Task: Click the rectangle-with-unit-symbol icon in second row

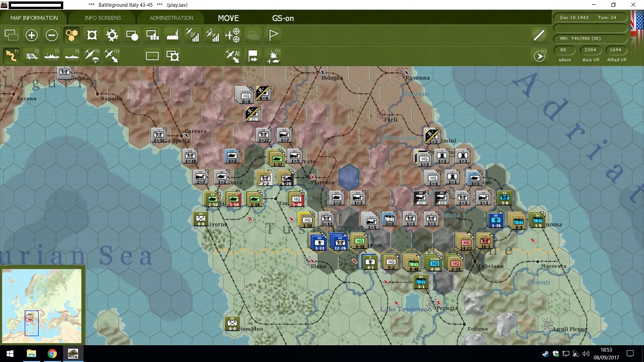Action: [172, 56]
